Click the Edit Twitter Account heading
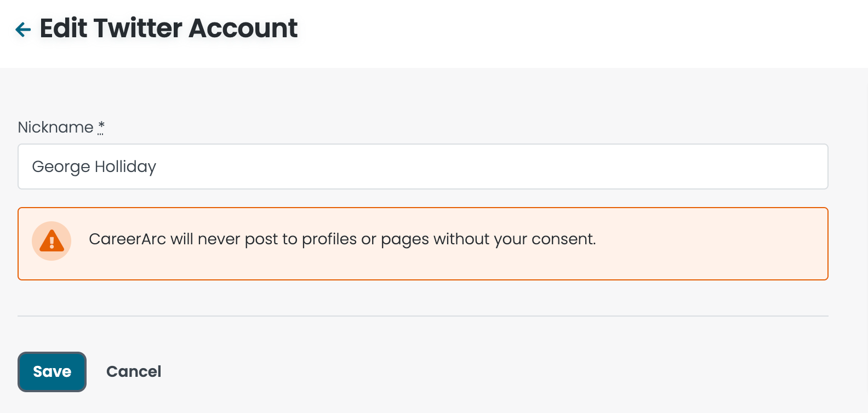 pos(169,28)
